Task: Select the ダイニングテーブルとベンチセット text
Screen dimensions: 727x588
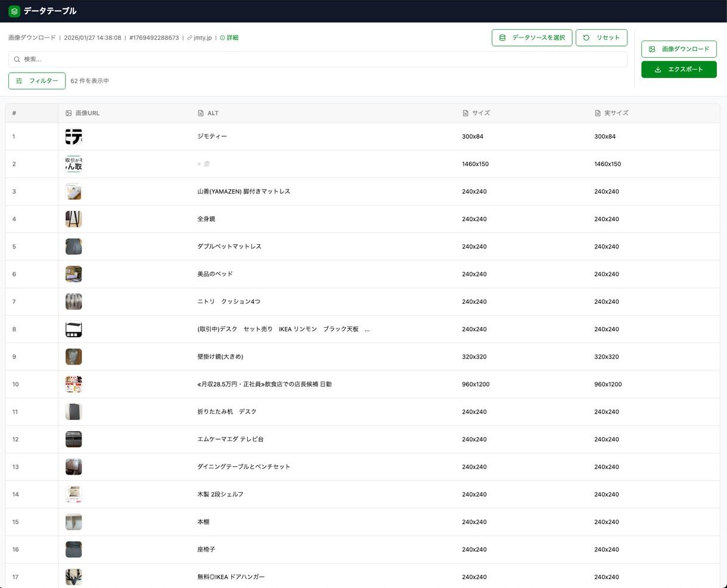Action: 244,466
